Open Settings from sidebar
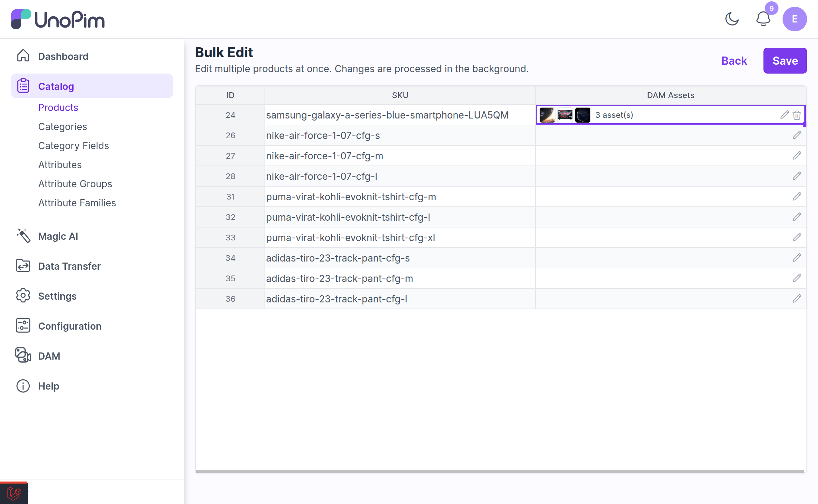Viewport: 818px width, 504px height. [58, 296]
